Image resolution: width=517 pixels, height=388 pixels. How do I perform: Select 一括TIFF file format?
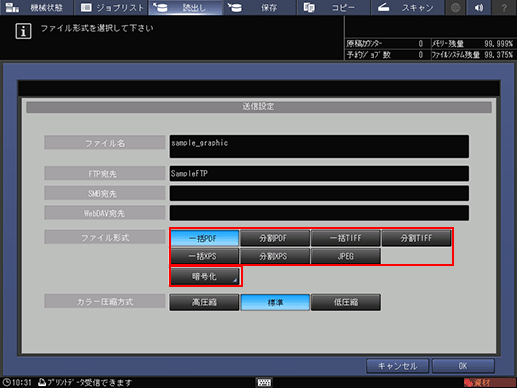pos(345,238)
